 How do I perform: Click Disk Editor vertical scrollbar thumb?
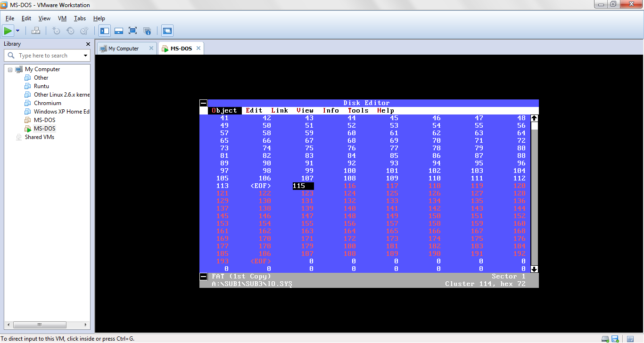534,126
